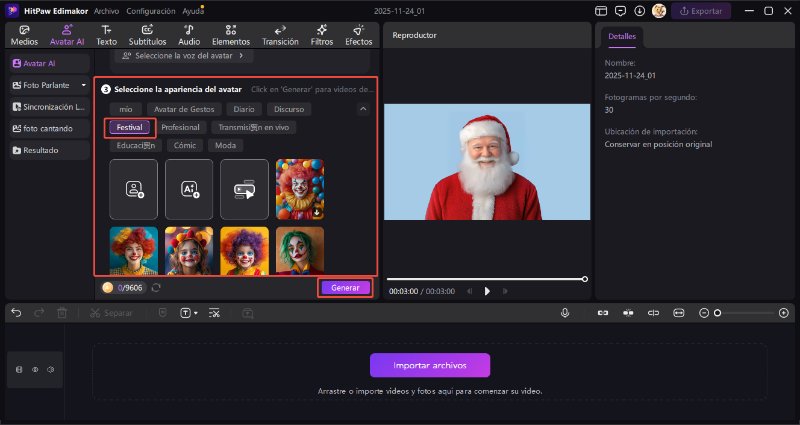Click the Generar button
Screen dimensions: 800x425
(345, 288)
